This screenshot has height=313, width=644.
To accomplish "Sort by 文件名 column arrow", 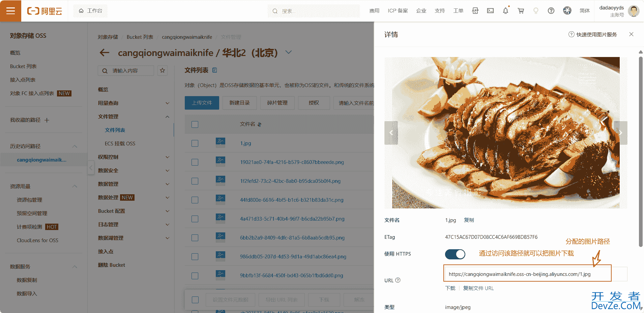I will 260,124.
